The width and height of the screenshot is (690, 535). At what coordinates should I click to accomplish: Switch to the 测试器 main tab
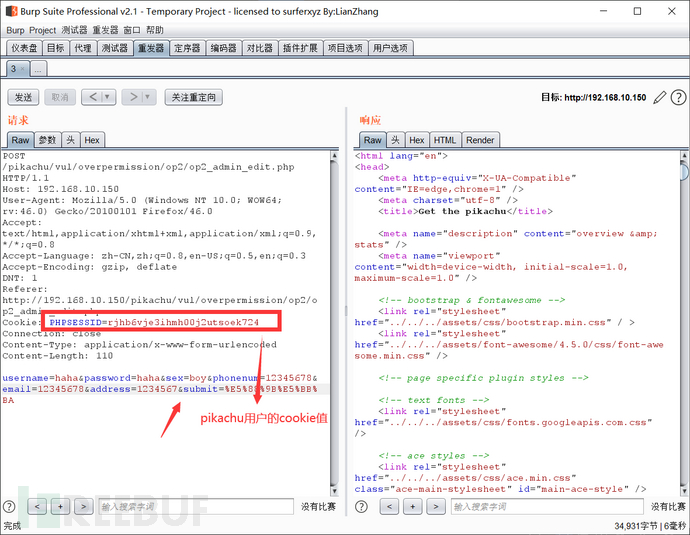pos(115,48)
